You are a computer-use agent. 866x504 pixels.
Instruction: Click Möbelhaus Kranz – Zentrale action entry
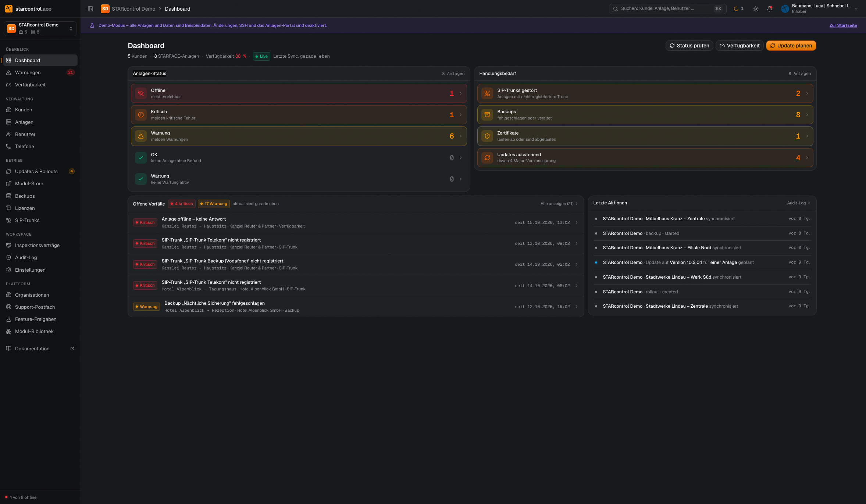[702, 219]
